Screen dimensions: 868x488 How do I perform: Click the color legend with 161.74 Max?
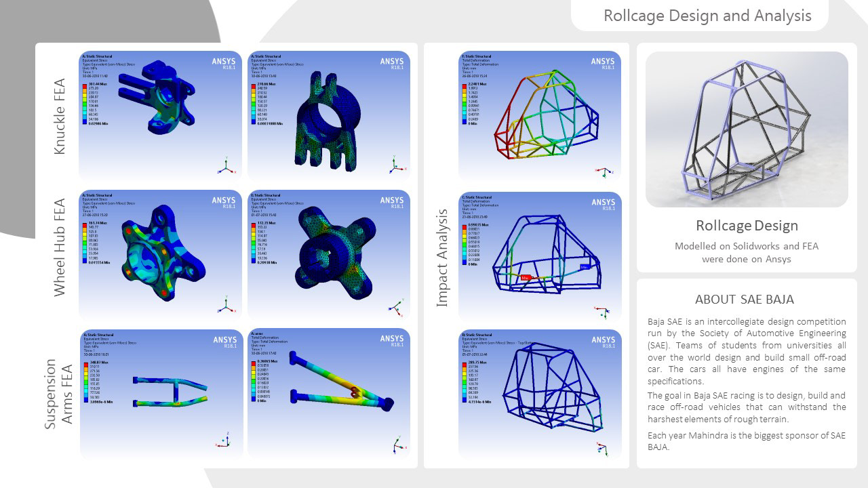tap(96, 242)
